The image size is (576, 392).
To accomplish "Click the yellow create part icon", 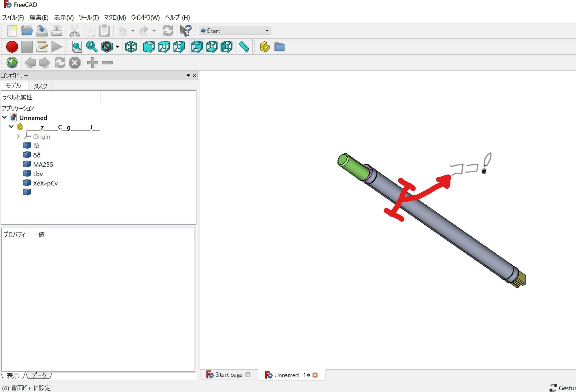I will tap(264, 47).
